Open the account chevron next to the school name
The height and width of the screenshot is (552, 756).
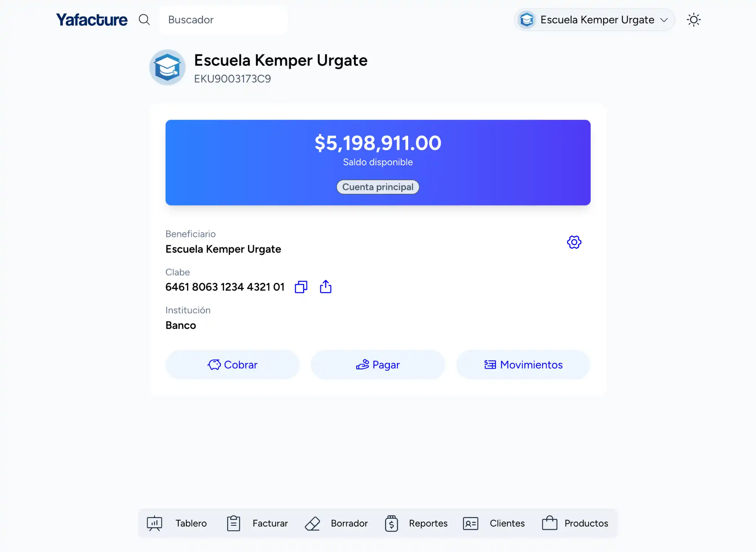click(664, 20)
